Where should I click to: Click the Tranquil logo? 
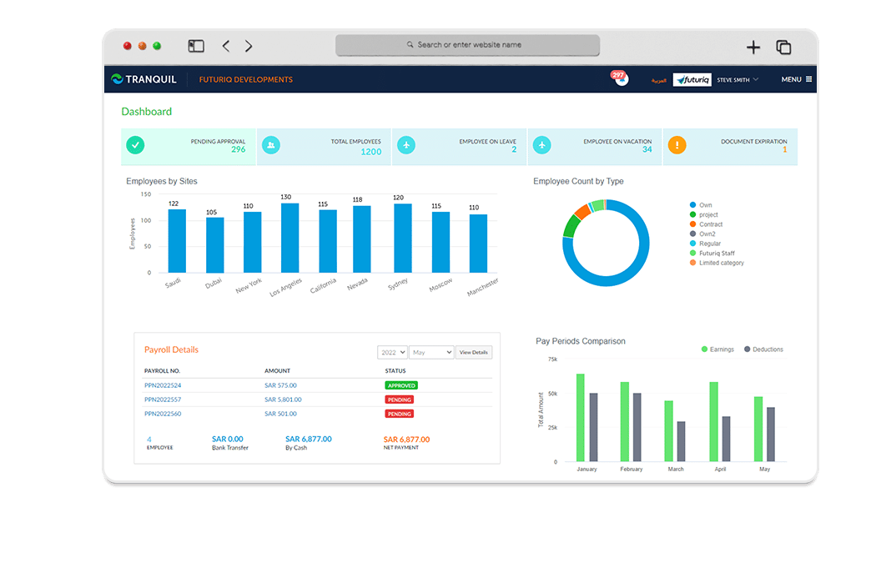[x=143, y=79]
